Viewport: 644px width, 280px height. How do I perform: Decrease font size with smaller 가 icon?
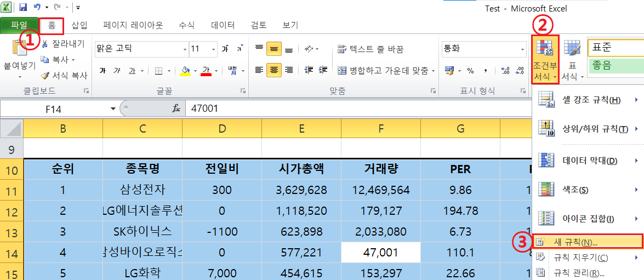[240, 49]
